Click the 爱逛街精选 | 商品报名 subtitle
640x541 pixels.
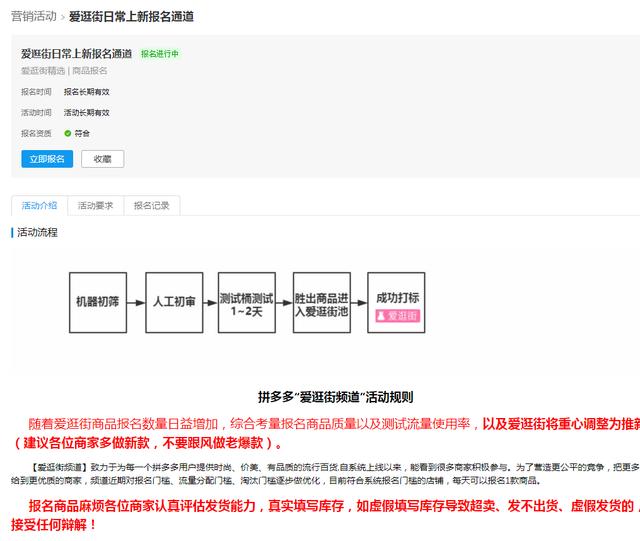[x=64, y=71]
